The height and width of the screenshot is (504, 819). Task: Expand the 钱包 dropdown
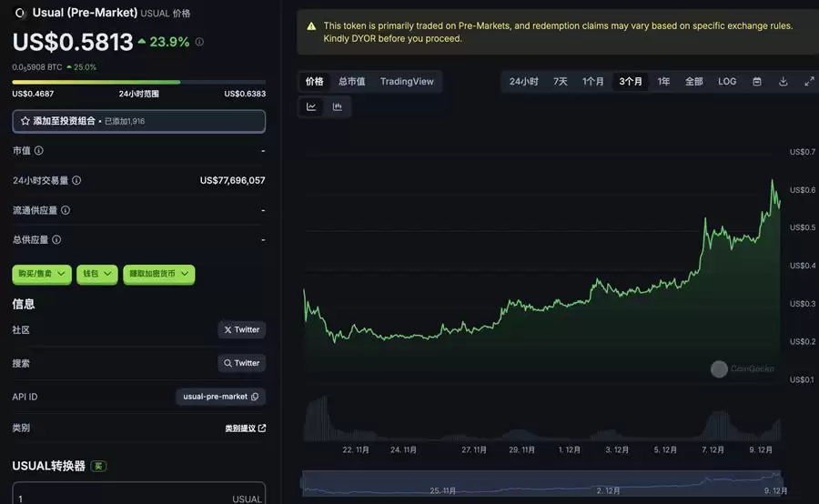click(96, 273)
